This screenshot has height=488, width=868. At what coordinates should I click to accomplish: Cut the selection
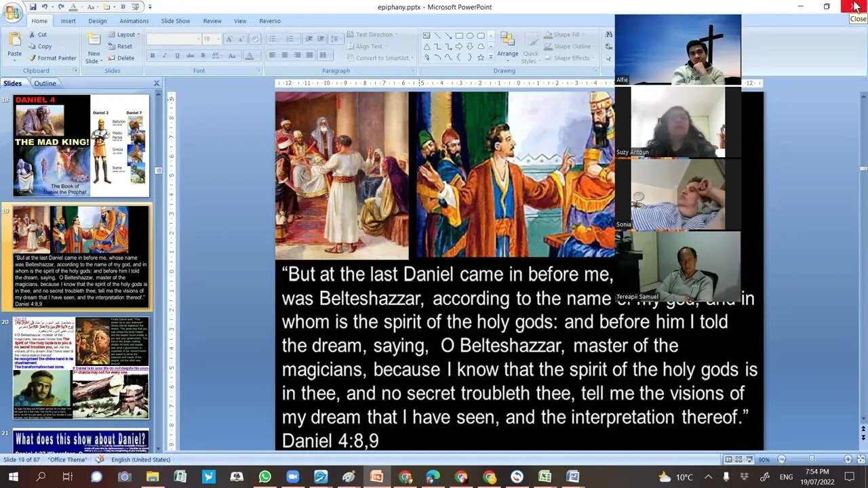pyautogui.click(x=37, y=35)
